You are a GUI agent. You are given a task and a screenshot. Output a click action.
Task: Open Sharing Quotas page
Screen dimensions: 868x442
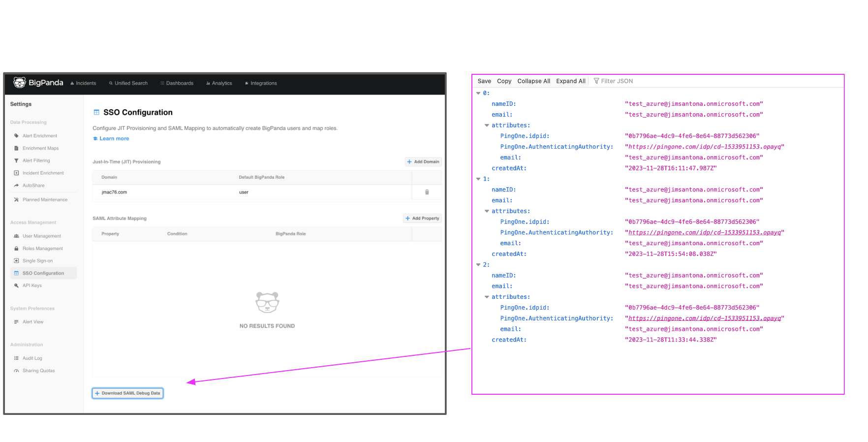click(x=39, y=371)
